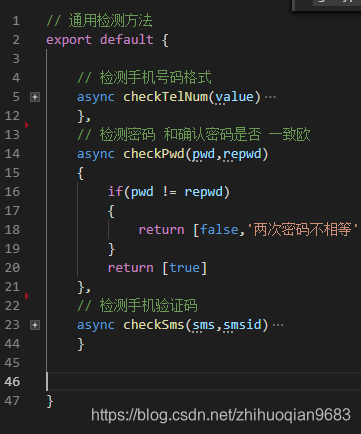Click 'sms' parameter on line 23

pyautogui.click(x=204, y=325)
